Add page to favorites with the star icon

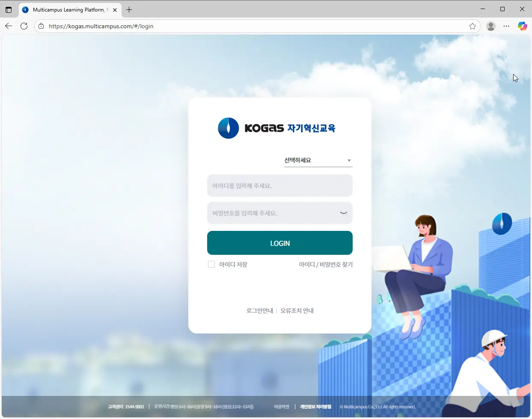tap(473, 26)
